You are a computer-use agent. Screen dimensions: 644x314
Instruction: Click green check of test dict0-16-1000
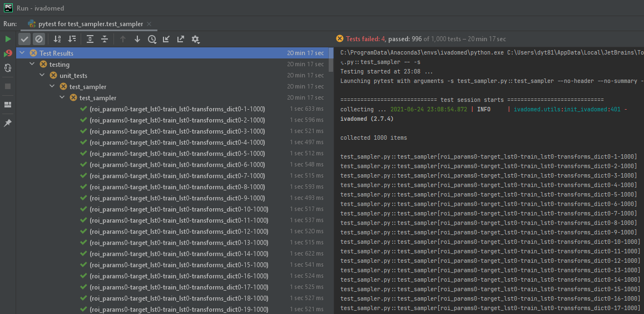tap(83, 276)
